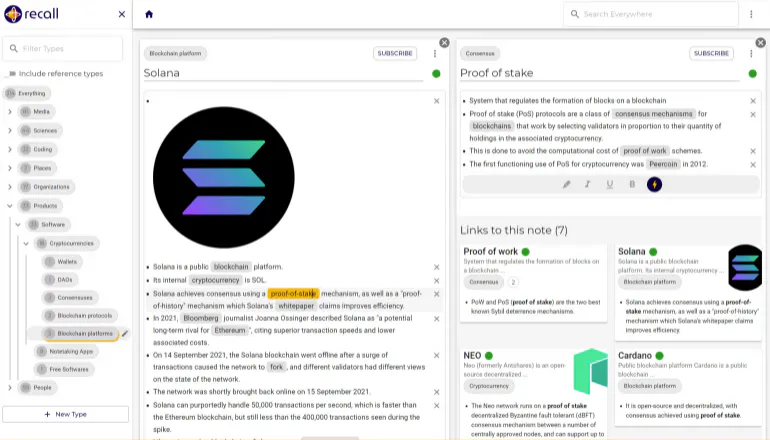The image size is (770, 440).
Task: Expand the Organizations type node
Action: [9, 187]
